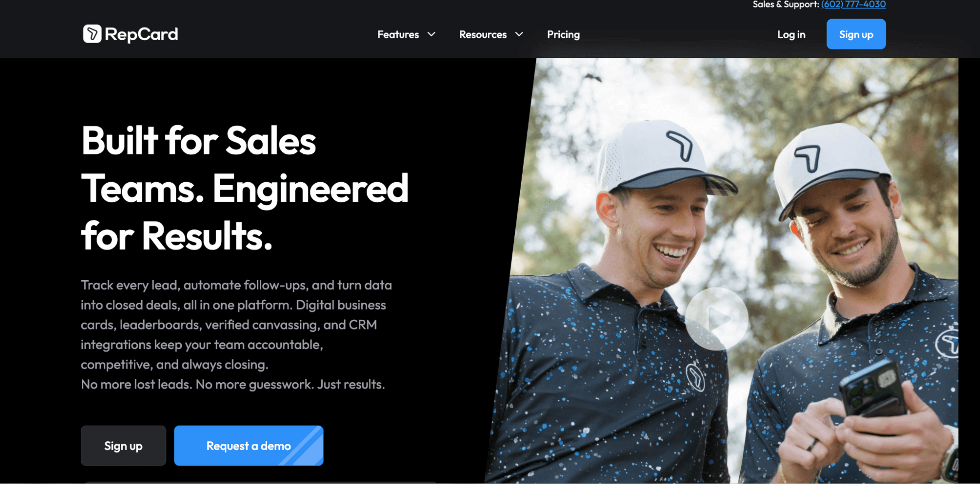Click the RepCard logo icon
The image size is (980, 484).
[x=92, y=34]
